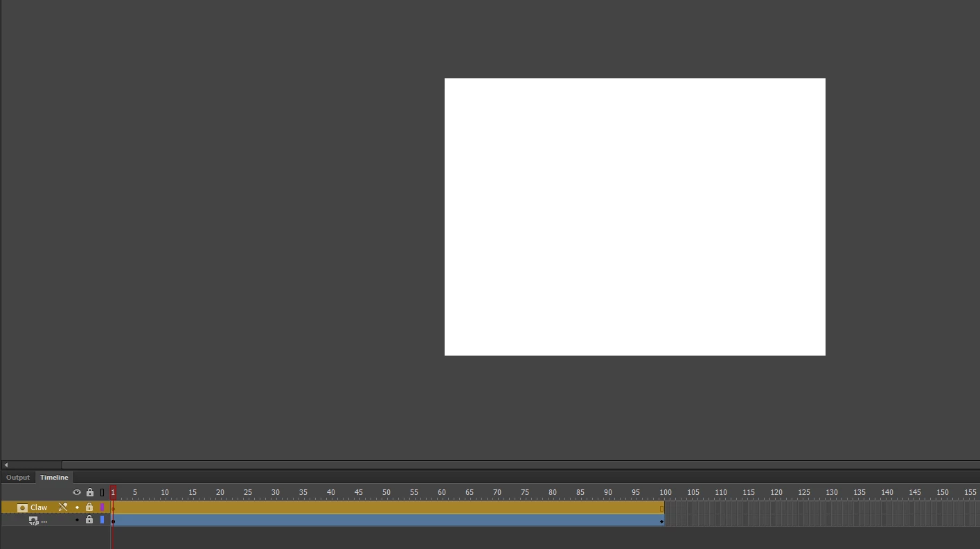The image size is (980, 549).
Task: Select first keyframe on the masked sublayer
Action: pos(113,521)
